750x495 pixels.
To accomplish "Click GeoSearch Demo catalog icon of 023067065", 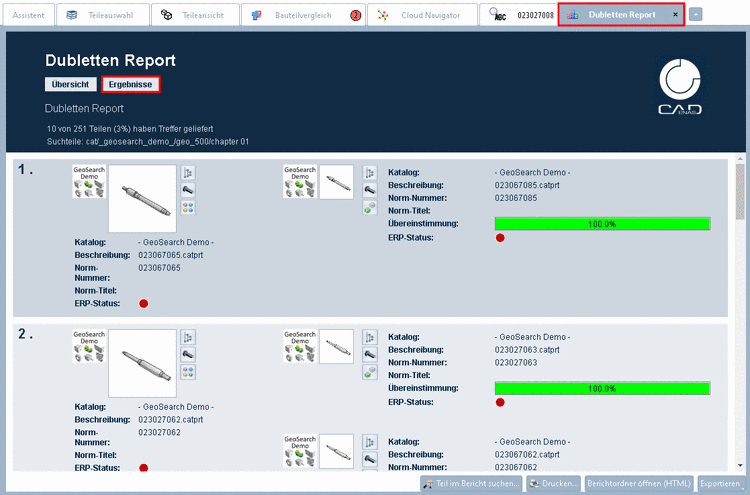I will [x=89, y=182].
